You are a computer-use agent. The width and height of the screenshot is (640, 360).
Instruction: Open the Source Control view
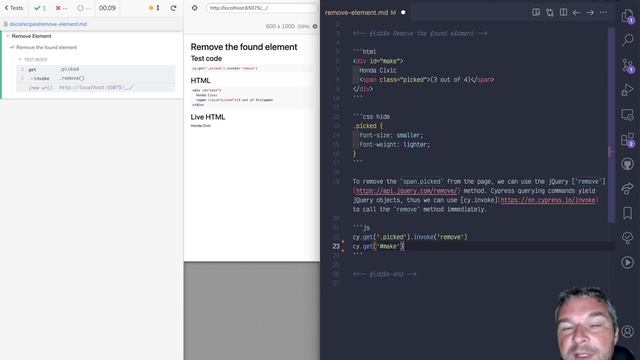click(628, 65)
